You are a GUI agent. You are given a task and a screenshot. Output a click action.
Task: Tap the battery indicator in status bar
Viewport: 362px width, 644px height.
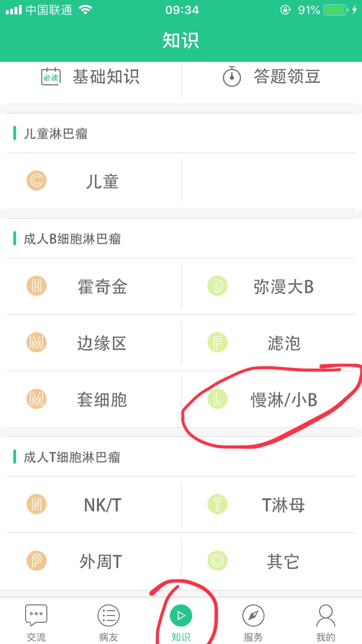[337, 10]
